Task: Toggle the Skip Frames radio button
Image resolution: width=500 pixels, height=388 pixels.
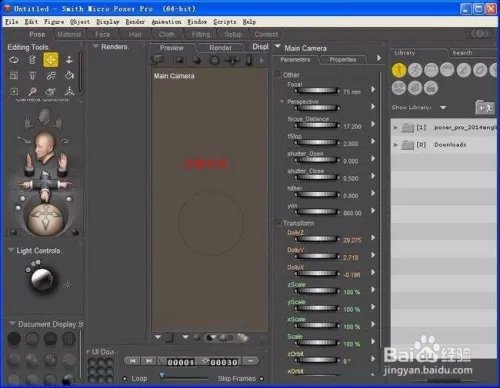Action: pos(261,379)
